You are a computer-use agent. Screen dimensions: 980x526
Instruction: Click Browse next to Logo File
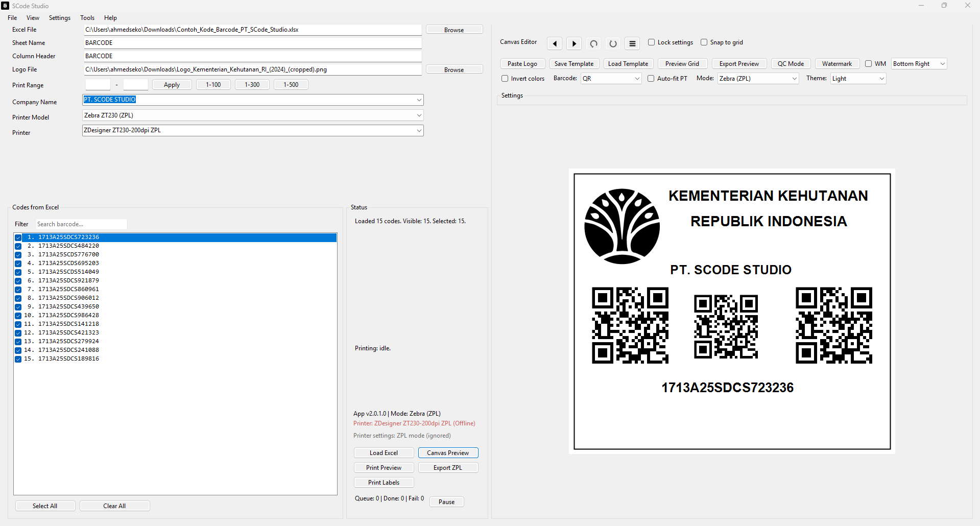pyautogui.click(x=454, y=70)
